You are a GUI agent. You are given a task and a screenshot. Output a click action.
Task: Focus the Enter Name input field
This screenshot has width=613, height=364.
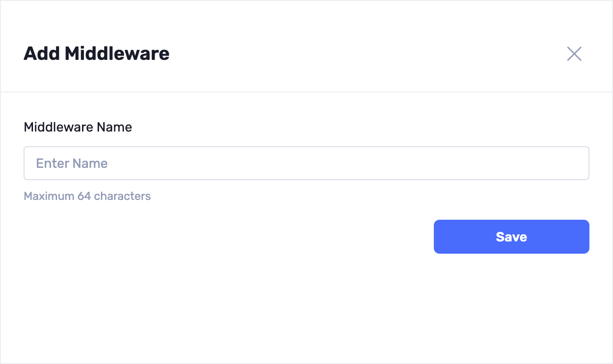pyautogui.click(x=306, y=163)
